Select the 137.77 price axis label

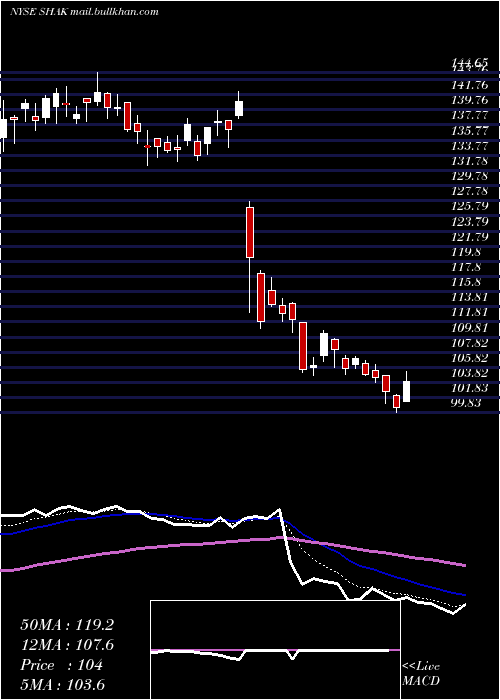469,115
